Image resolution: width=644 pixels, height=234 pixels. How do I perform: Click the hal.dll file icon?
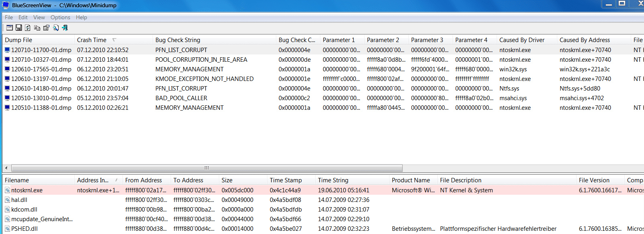(7, 200)
